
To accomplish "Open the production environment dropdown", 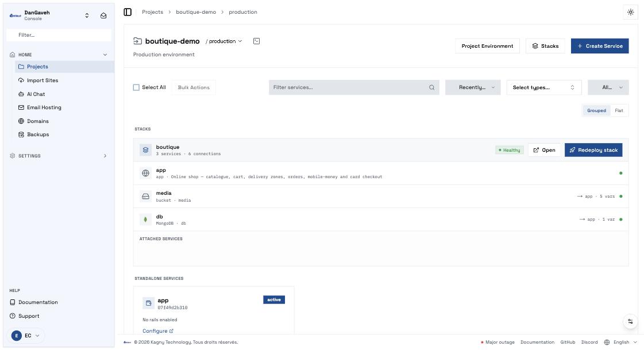I will pos(224,41).
